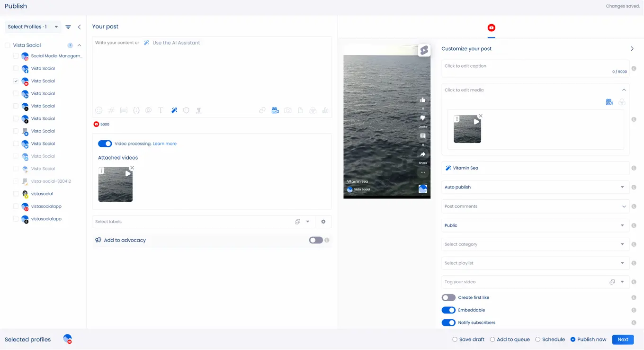Viewport: 644px width, 350px height.
Task: Click the @ mention icon
Action: point(148,110)
